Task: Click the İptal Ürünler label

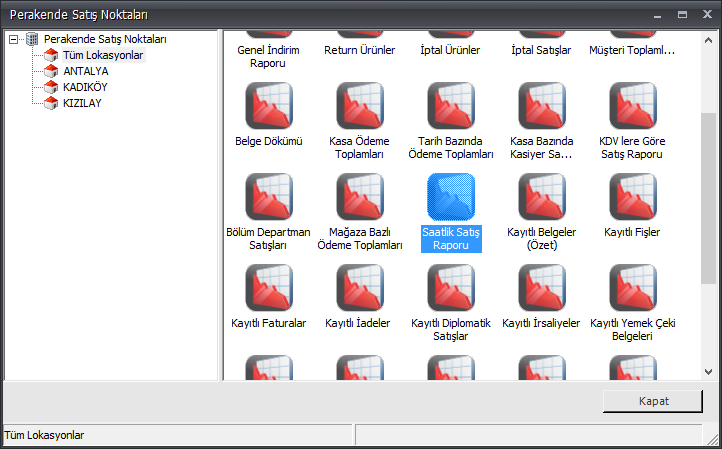Action: click(450, 50)
